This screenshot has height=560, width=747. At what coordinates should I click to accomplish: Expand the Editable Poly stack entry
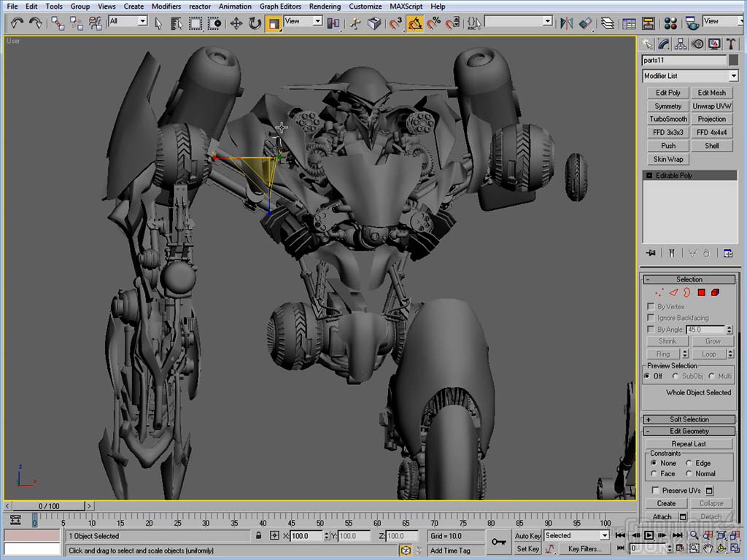point(649,175)
